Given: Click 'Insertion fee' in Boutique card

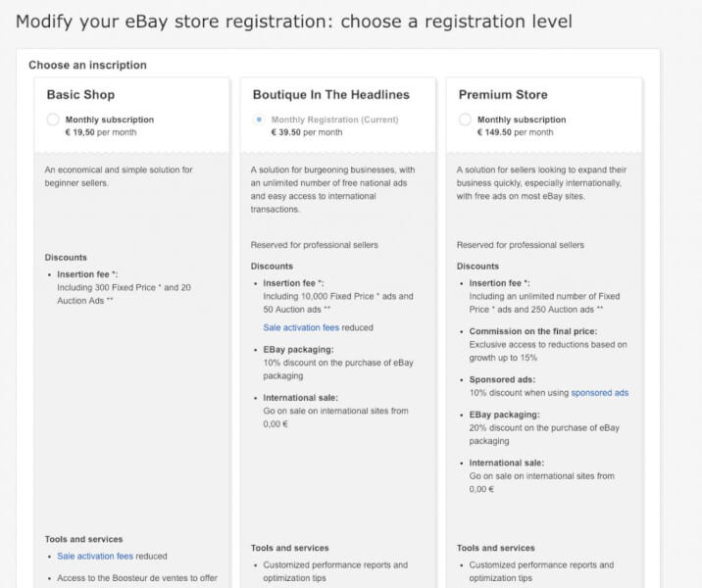Looking at the screenshot, I should (x=293, y=283).
